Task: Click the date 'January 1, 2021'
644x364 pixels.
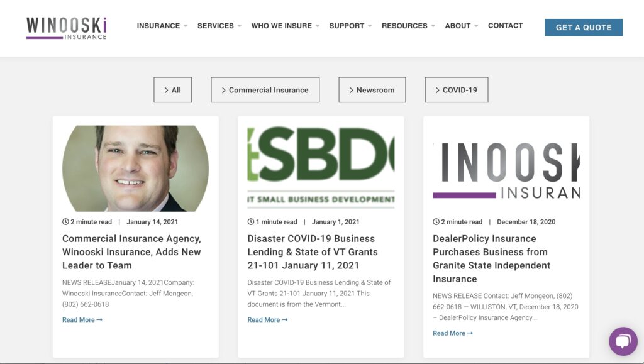Action: (x=336, y=222)
